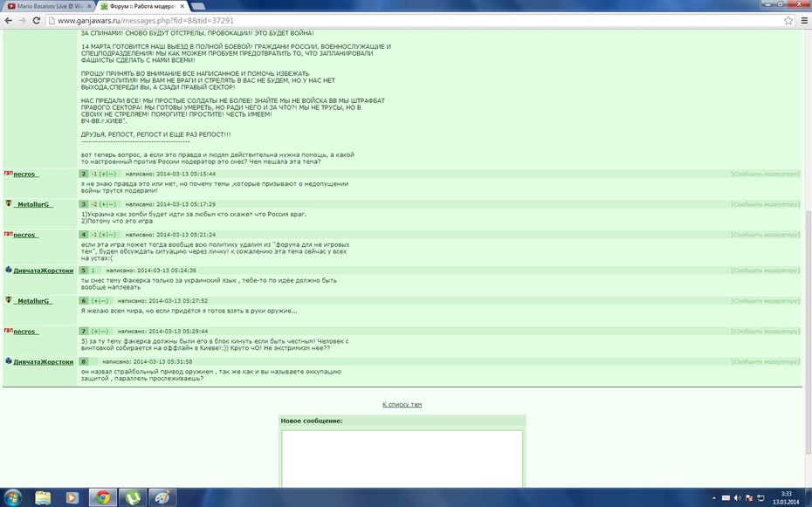812x507 pixels.
Task: Go back to the previous page in Chrome
Action: [x=8, y=21]
